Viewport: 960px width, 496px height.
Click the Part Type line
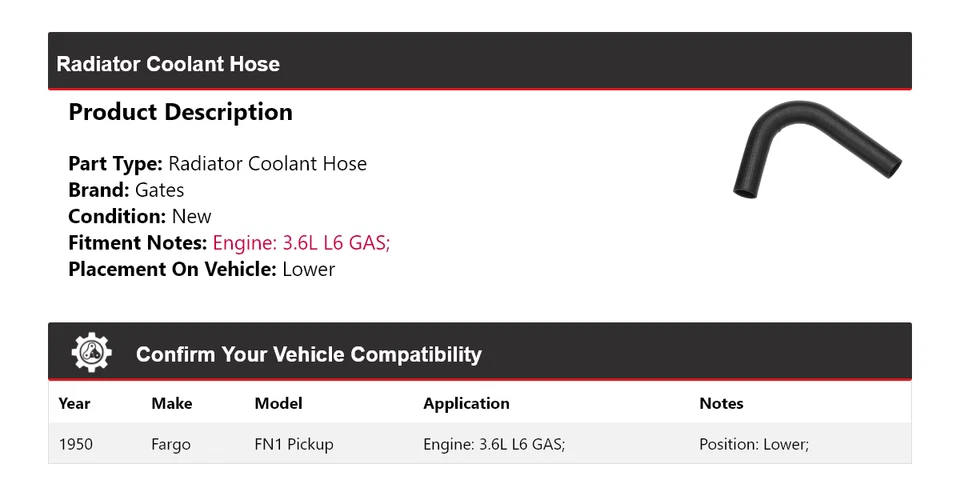pyautogui.click(x=217, y=164)
